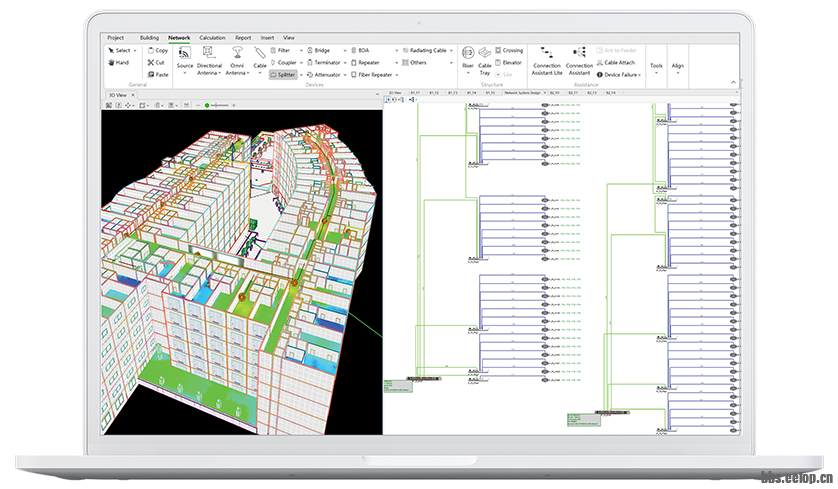Image resolution: width=838 pixels, height=489 pixels.
Task: Expand the Bridge dropdown arrow
Action: [345, 51]
